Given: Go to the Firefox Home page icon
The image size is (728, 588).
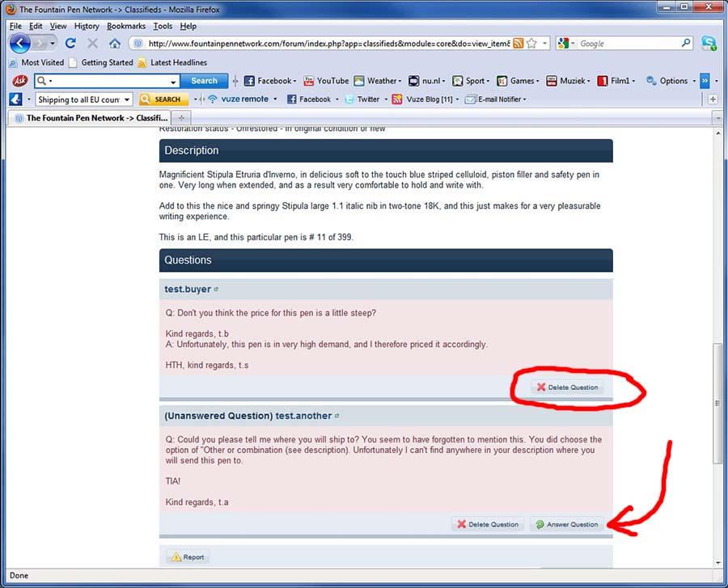Looking at the screenshot, I should coord(114,44).
